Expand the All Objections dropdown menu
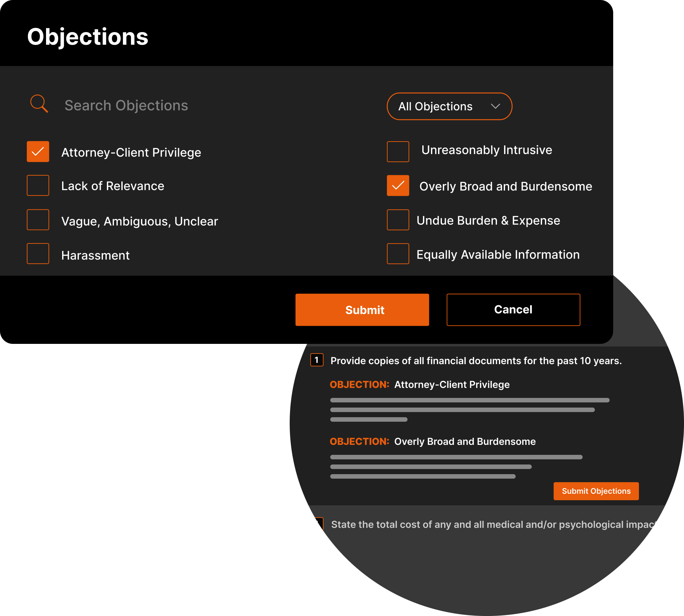684x616 pixels. (x=450, y=106)
